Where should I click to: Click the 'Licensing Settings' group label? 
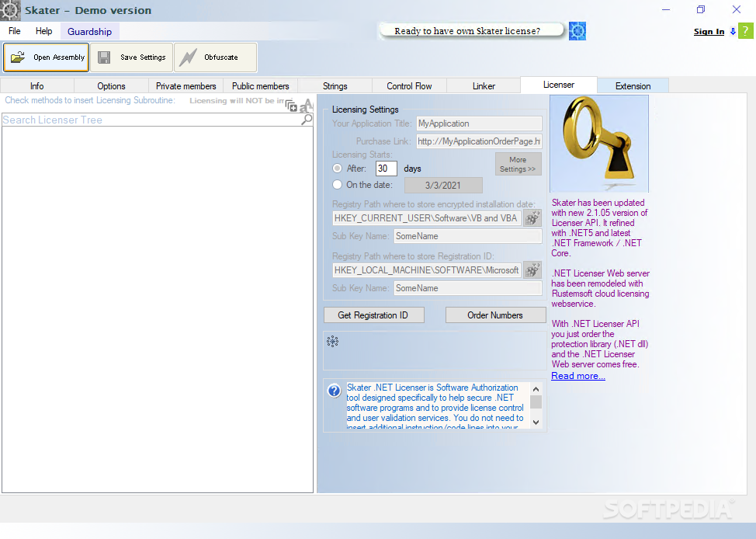coord(366,110)
